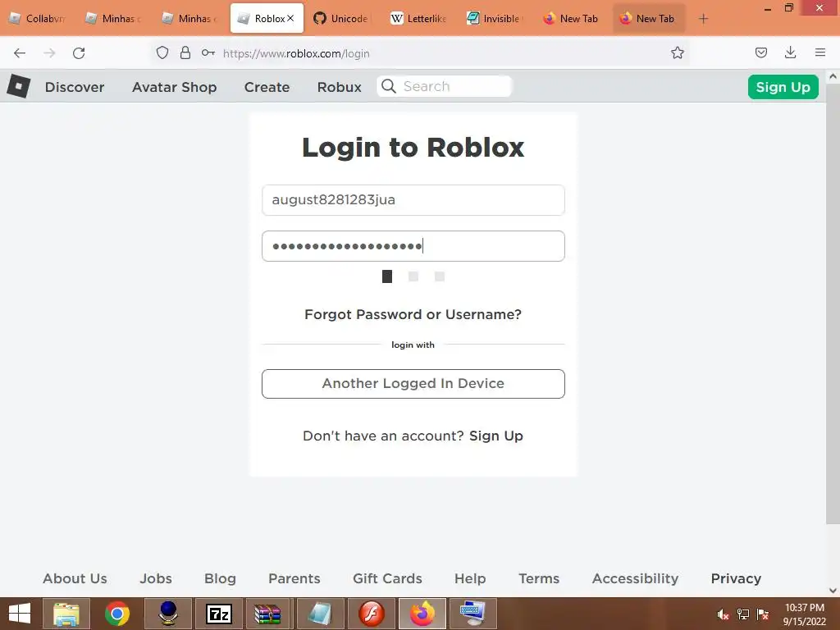Click the padlock site info icon

coord(185,52)
